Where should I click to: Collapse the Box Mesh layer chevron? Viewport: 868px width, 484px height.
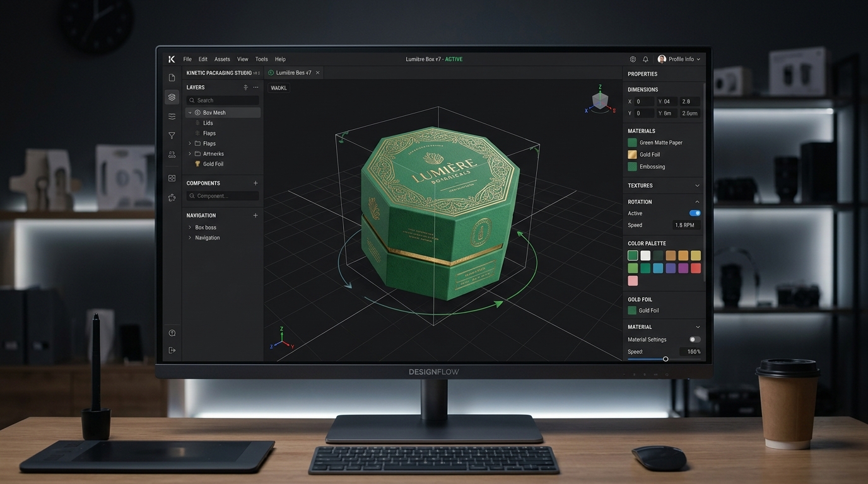190,113
